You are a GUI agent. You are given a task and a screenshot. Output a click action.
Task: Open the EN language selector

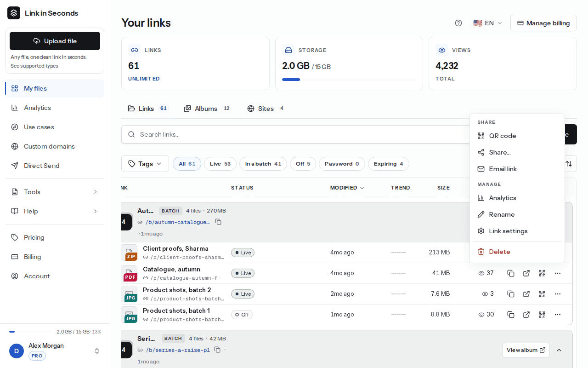pos(488,23)
